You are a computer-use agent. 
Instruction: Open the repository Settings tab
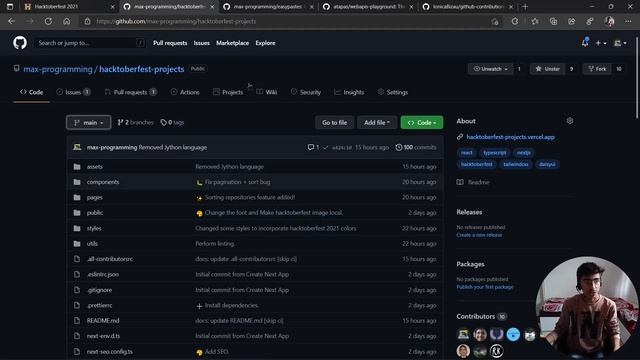click(x=393, y=92)
